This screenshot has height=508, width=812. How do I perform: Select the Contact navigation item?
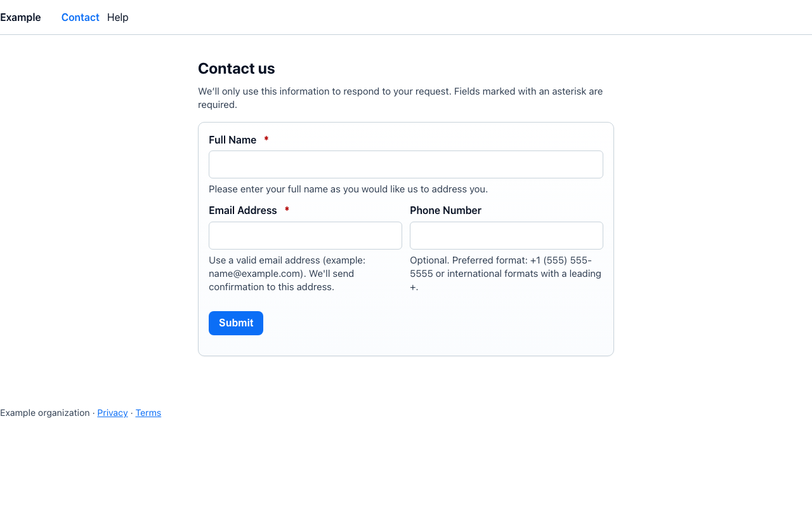coord(80,17)
